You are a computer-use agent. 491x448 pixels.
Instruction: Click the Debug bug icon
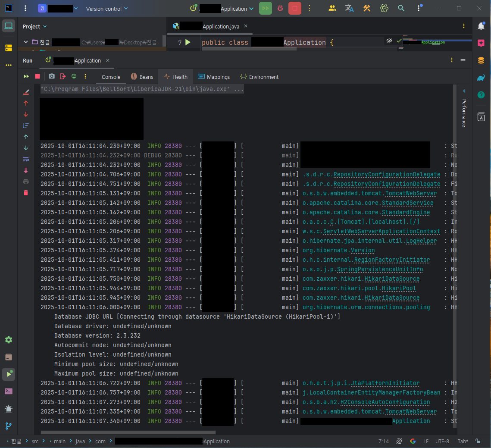280,9
